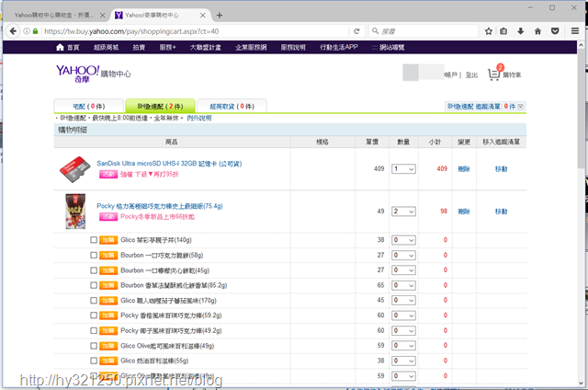Viewport: 588px width, 390px height.
Task: Check the Bourbon 45g add-on checkbox
Action: (x=94, y=270)
